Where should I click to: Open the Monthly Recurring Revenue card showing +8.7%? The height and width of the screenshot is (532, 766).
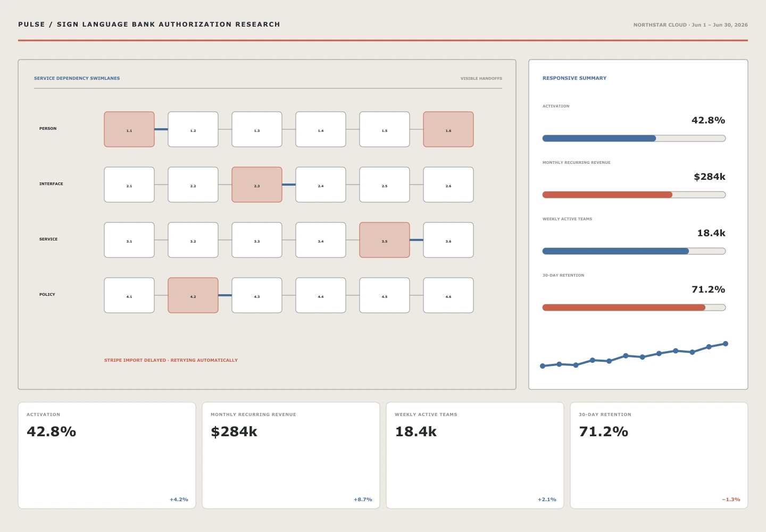[x=291, y=455]
